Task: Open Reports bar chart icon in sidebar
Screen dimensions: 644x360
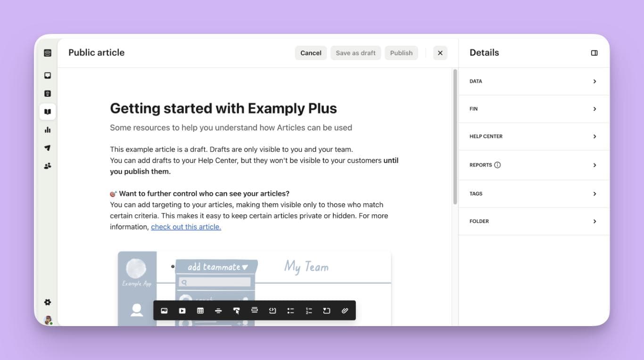Action: tap(48, 130)
